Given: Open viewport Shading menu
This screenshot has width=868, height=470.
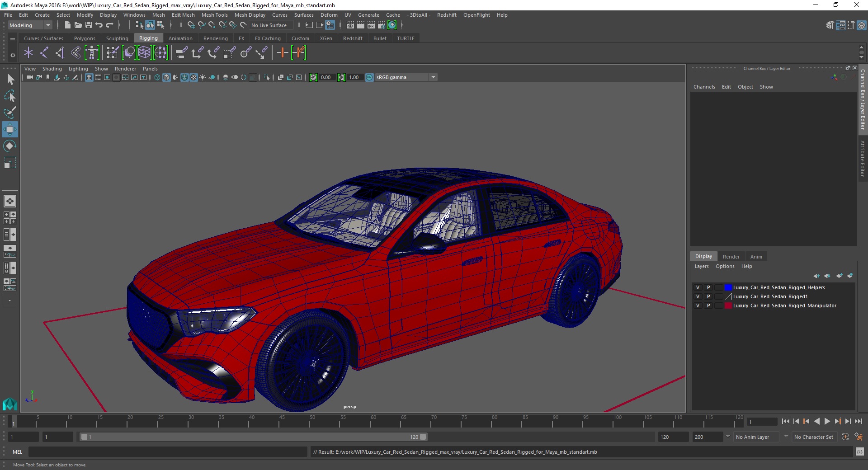Looking at the screenshot, I should coord(52,69).
